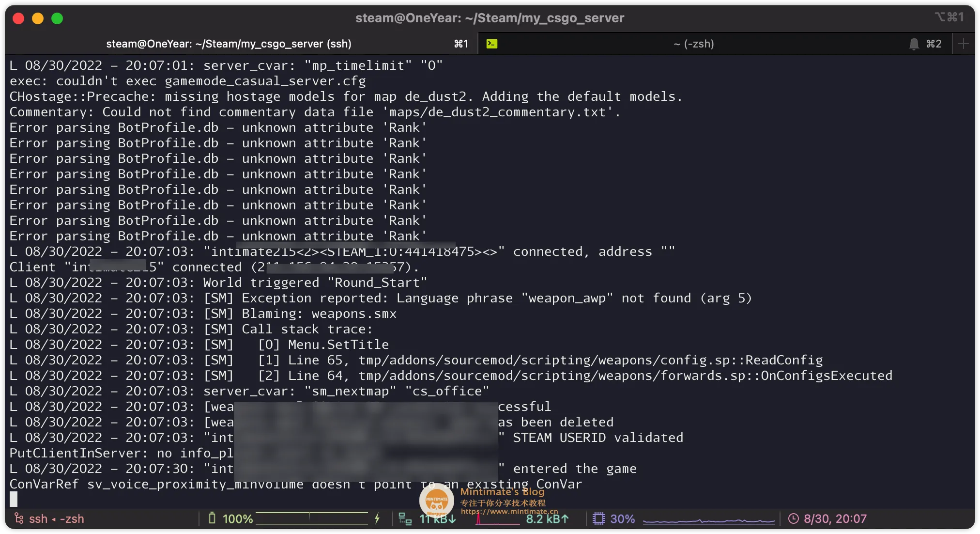Viewport: 980px width, 534px height.
Task: Click the bell notification icon on zsh tab
Action: coord(914,44)
